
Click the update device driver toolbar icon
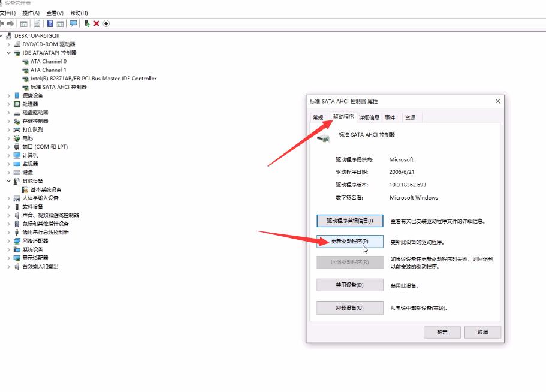click(87, 23)
